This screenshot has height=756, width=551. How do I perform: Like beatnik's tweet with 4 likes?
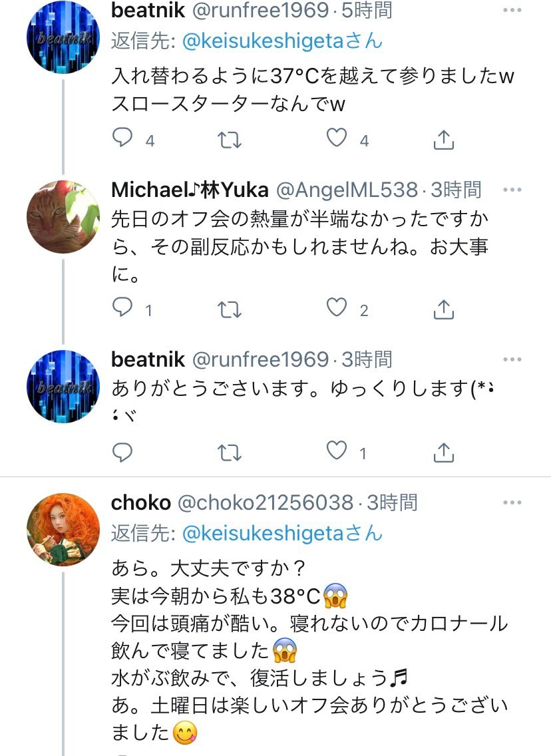337,138
